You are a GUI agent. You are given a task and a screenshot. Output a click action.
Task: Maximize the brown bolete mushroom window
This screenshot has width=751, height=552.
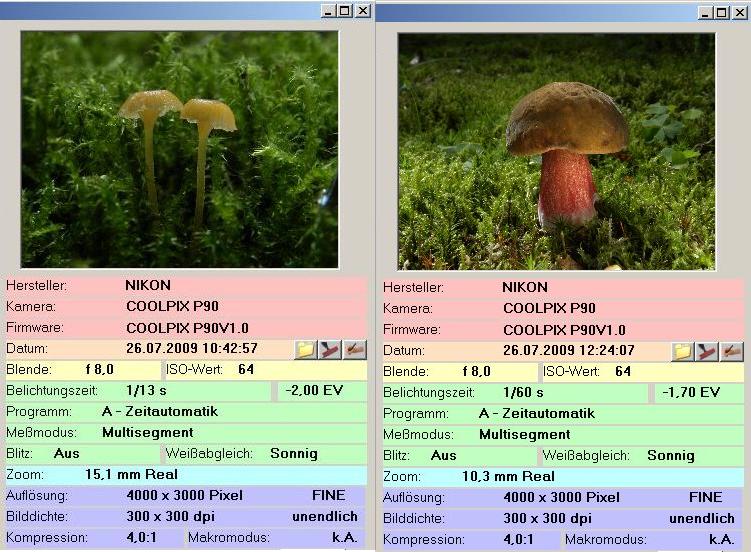pyautogui.click(x=722, y=12)
